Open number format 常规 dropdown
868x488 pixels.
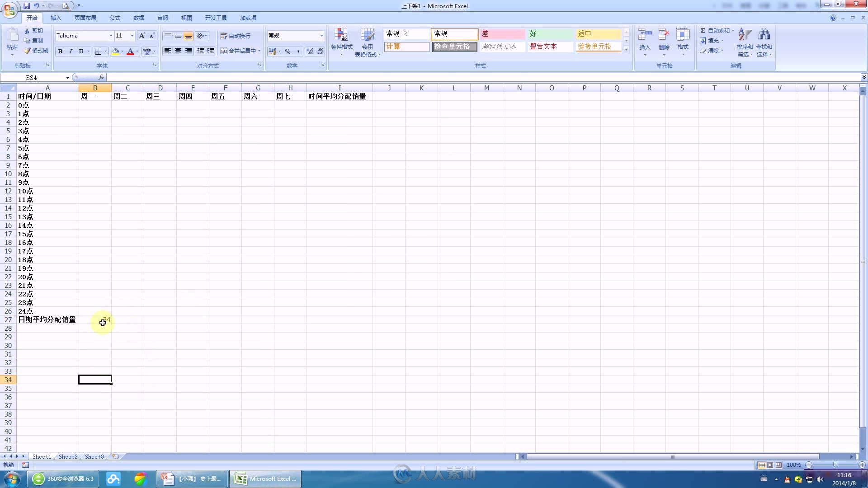point(321,36)
